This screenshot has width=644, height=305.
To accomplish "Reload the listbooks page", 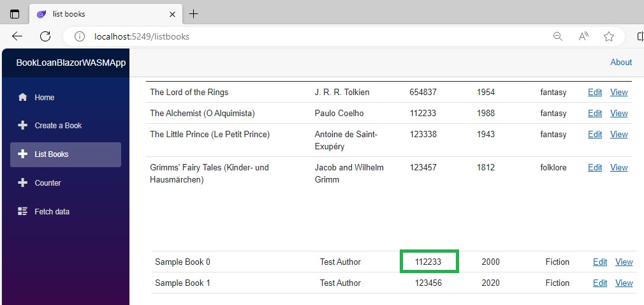I will [x=45, y=36].
